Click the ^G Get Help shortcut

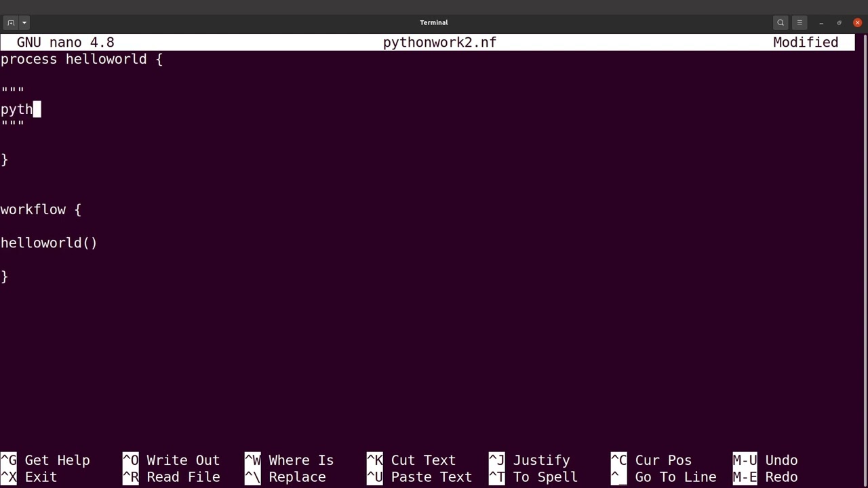coord(45,460)
